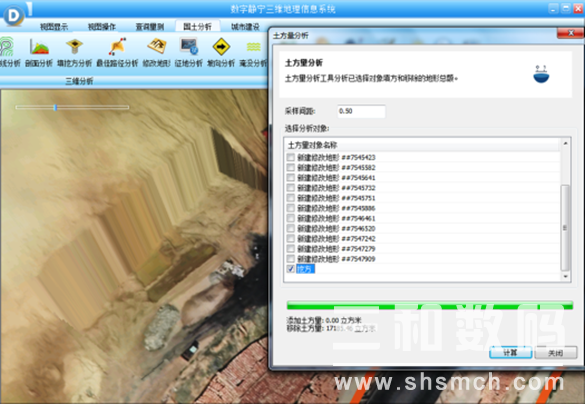Click the 关闭 close button in dialog

[x=556, y=353]
